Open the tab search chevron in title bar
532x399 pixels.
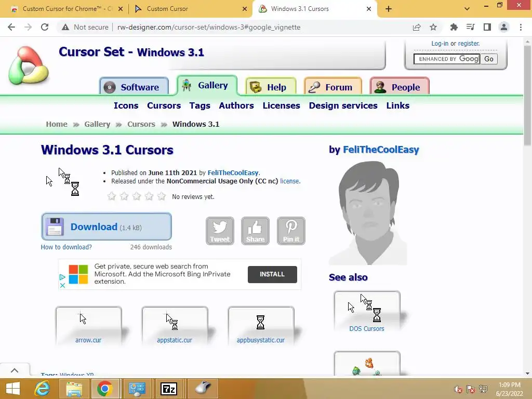click(x=467, y=9)
